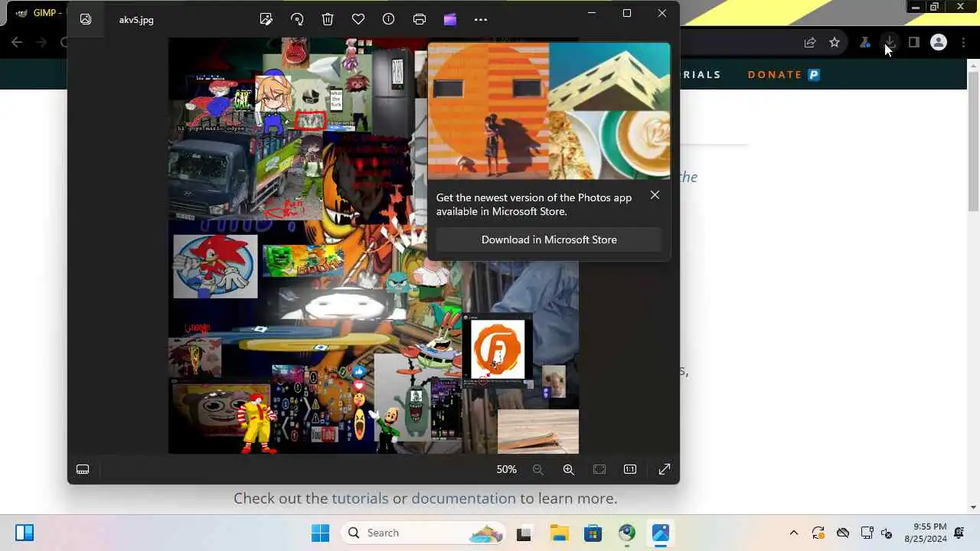Click Download in Microsoft Store button

549,240
